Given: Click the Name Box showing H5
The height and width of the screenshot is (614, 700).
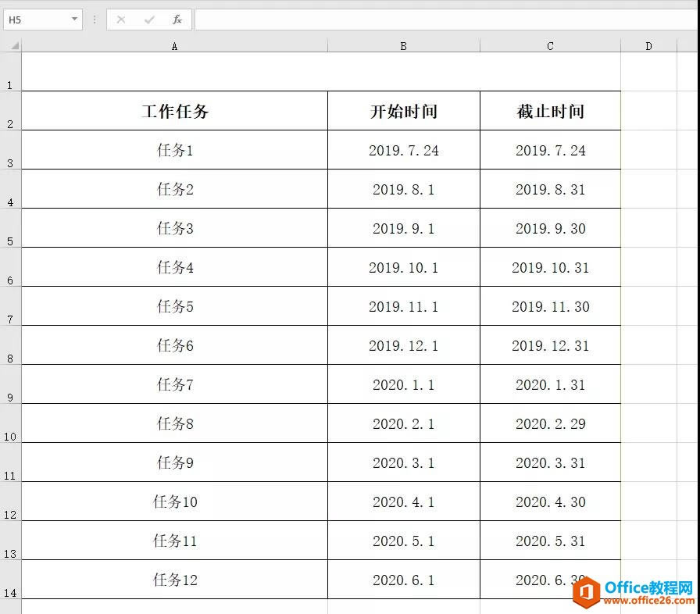Looking at the screenshot, I should tap(43, 20).
